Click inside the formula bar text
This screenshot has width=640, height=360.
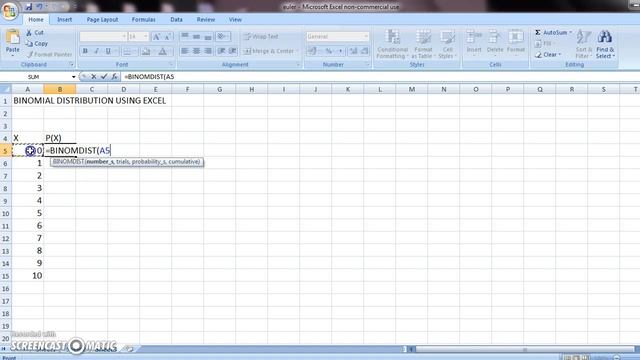(x=149, y=77)
